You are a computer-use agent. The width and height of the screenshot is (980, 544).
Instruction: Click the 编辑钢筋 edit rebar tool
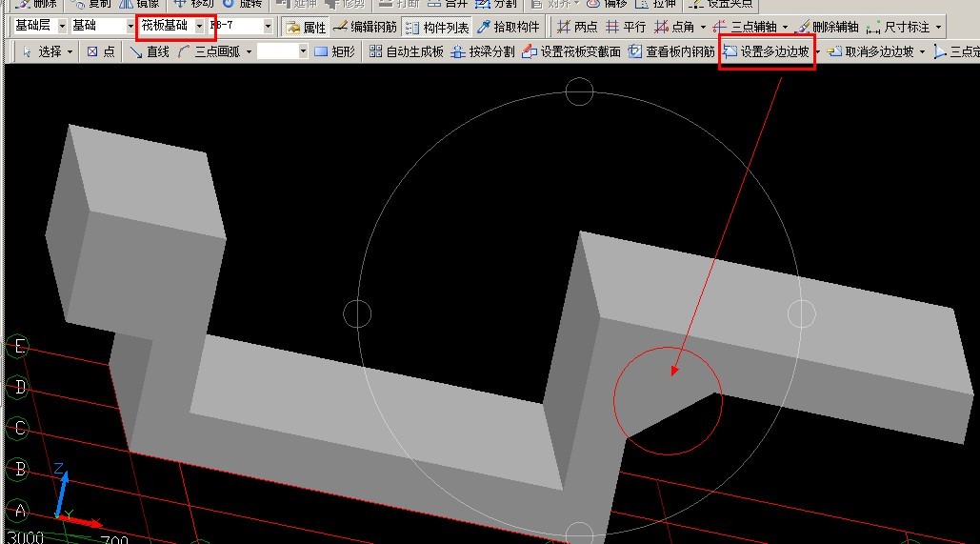pos(365,27)
